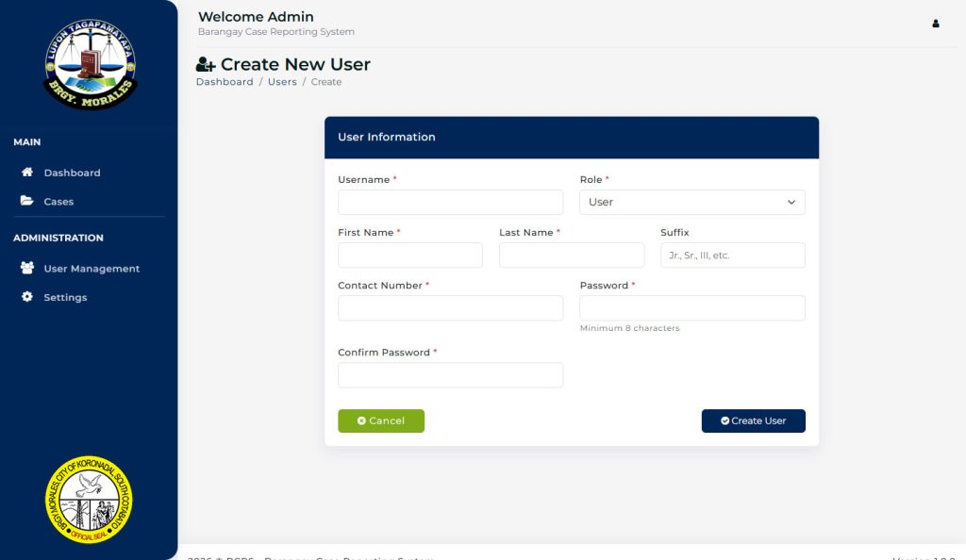The width and height of the screenshot is (966, 560).
Task: Click the Dashboard home icon in sidebar
Action: [x=27, y=173]
